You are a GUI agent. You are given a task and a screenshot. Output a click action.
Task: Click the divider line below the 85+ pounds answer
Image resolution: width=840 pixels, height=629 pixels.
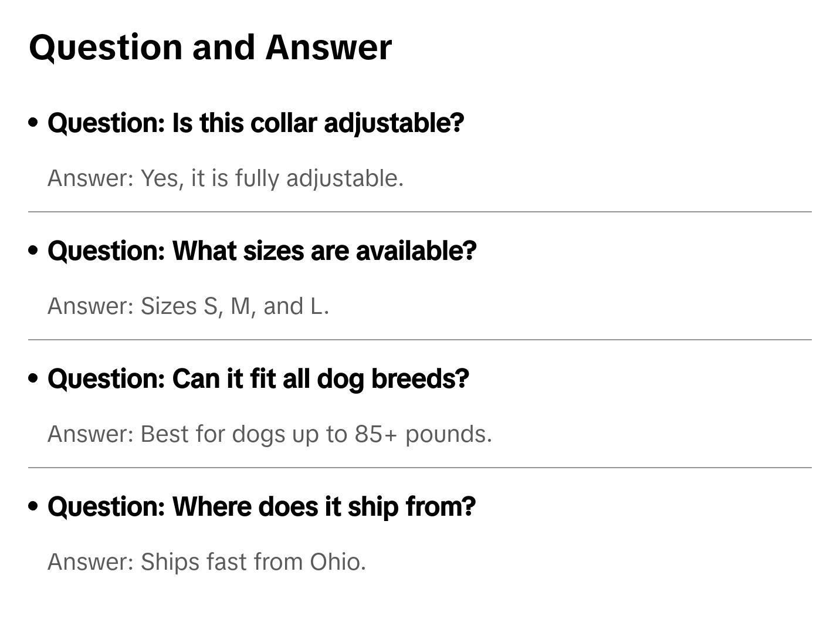(420, 468)
